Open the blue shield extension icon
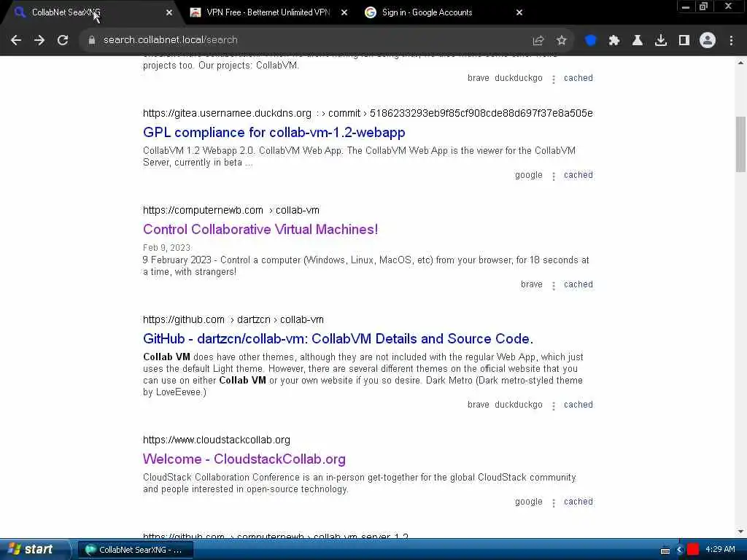 (x=591, y=41)
